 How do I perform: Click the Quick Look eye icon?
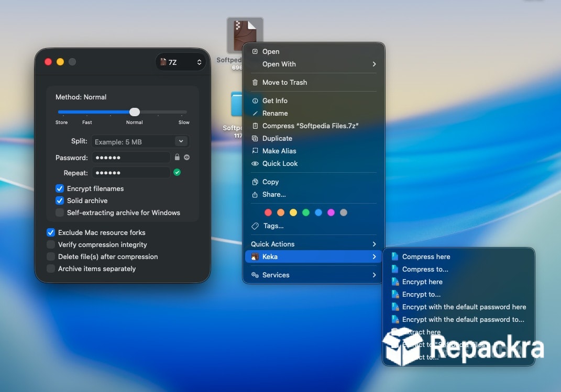pyautogui.click(x=255, y=163)
